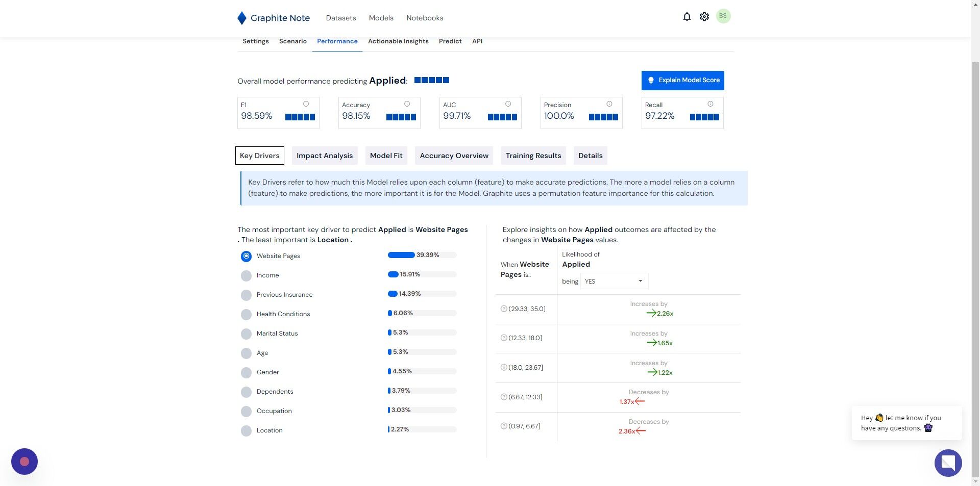Click the info icon on Recall card
Viewport: 980px width, 486px height.
710,104
